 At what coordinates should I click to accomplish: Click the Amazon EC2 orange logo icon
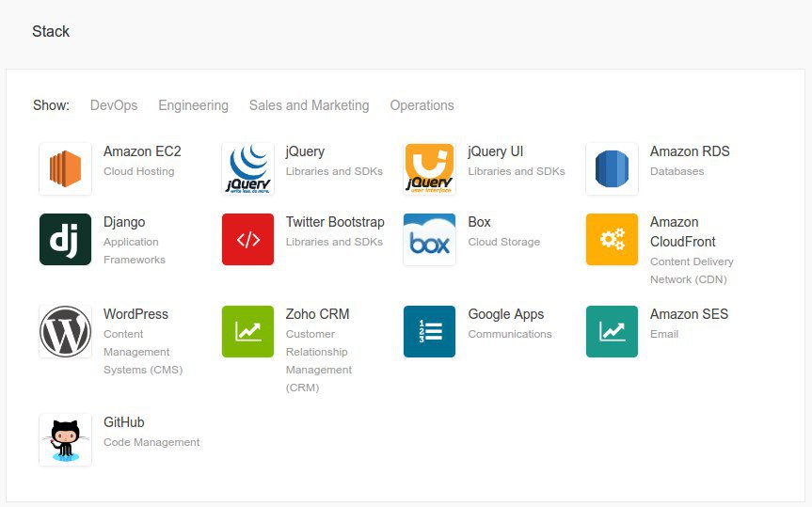[x=65, y=168]
